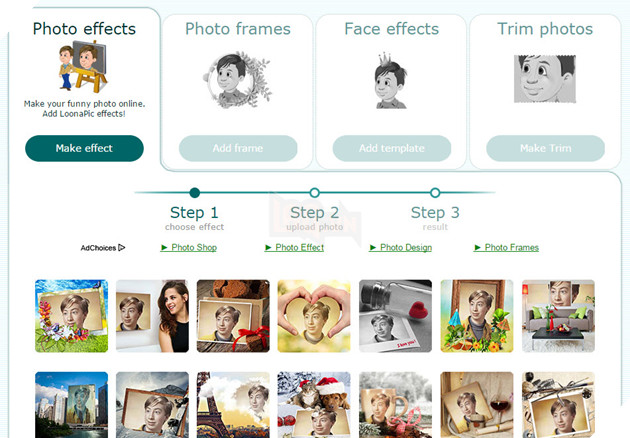This screenshot has height=438, width=630.
Task: Open the Photo Effect ad link
Action: (x=295, y=247)
